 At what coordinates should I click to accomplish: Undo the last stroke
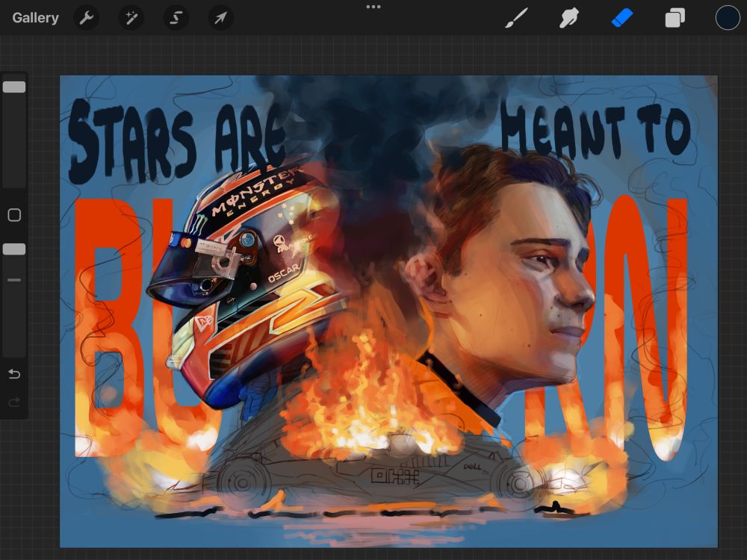click(14, 374)
